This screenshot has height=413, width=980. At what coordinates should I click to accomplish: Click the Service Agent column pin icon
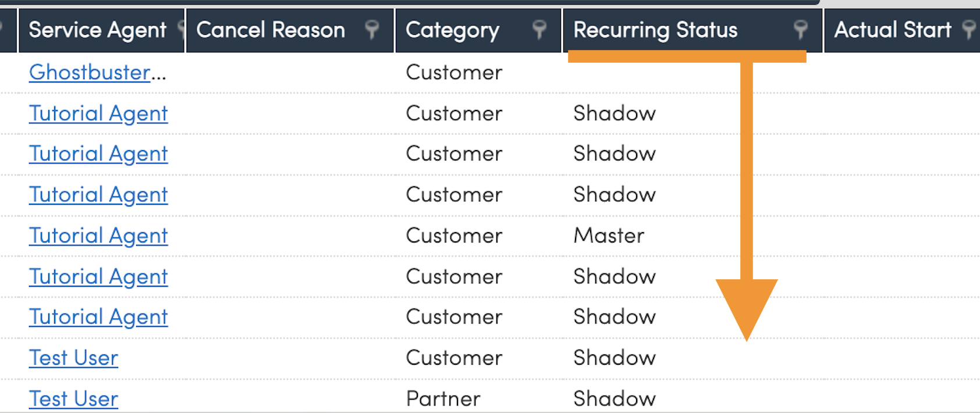tap(182, 29)
